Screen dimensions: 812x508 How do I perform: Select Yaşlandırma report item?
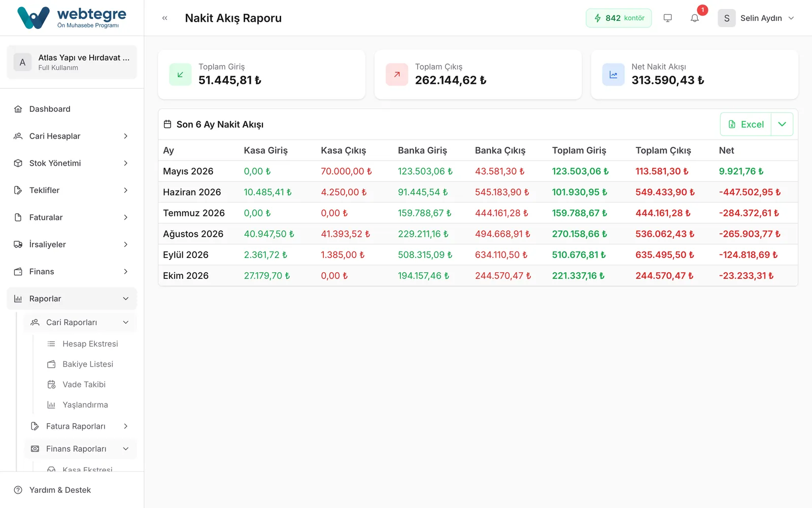(85, 405)
